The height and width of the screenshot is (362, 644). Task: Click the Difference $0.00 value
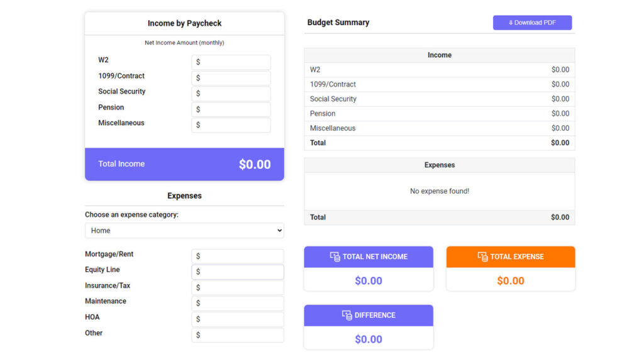(369, 339)
